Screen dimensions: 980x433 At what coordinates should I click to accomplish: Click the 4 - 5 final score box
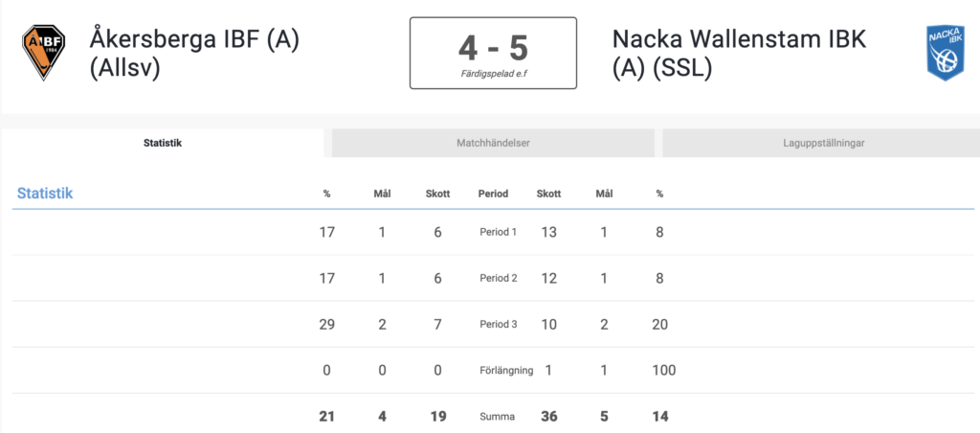[493, 54]
